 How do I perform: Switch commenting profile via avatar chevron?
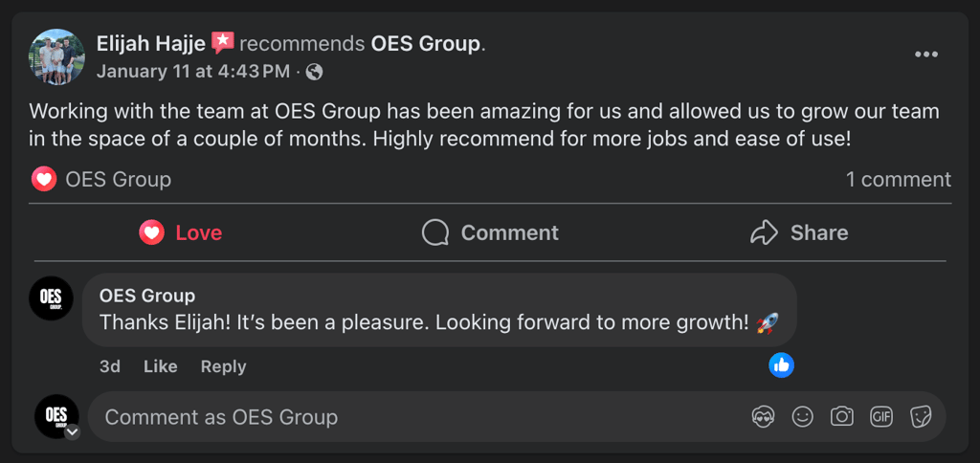72,431
